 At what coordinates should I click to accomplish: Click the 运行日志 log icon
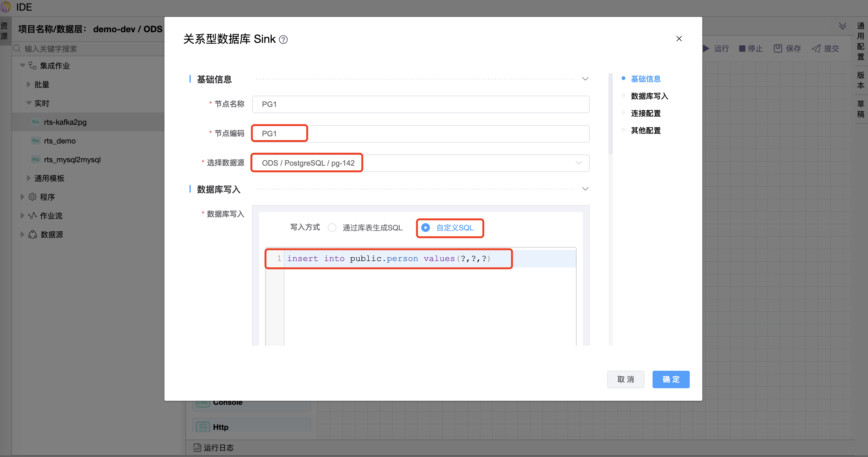[x=197, y=448]
